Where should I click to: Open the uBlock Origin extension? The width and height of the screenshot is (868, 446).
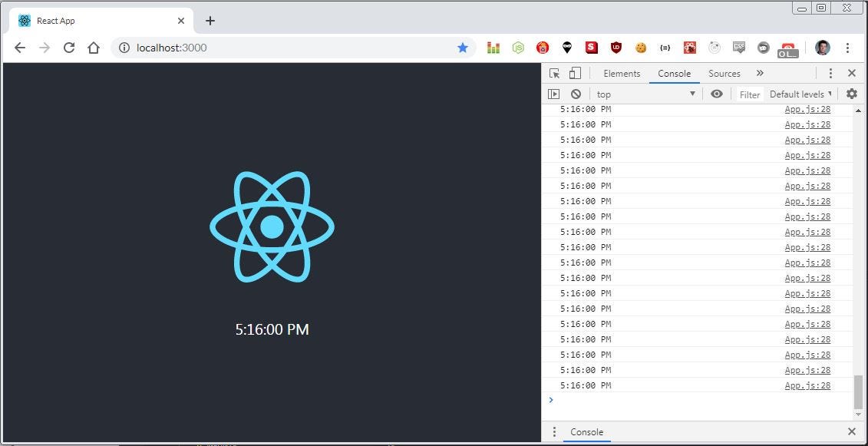pyautogui.click(x=616, y=48)
